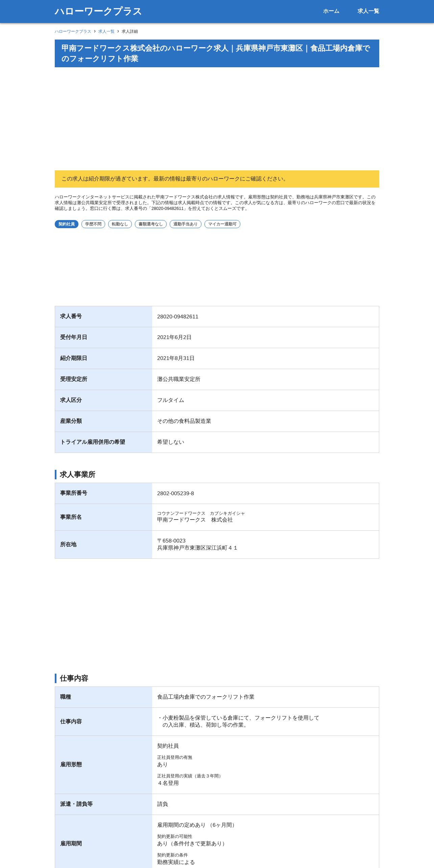Select the 契約社員 tag
The height and width of the screenshot is (868, 434).
[67, 224]
